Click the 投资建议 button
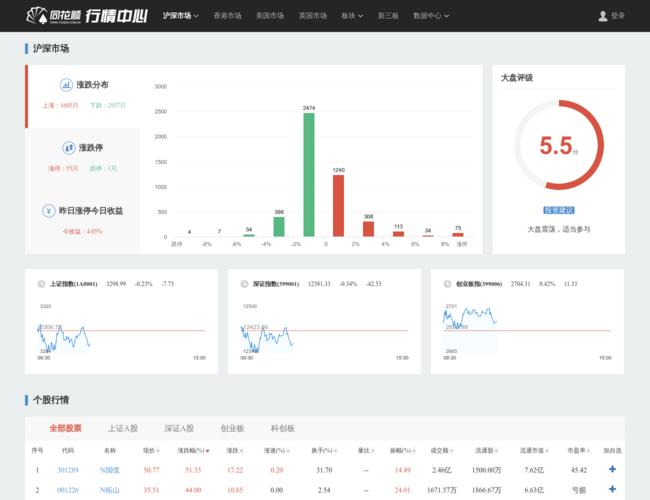 (x=558, y=210)
